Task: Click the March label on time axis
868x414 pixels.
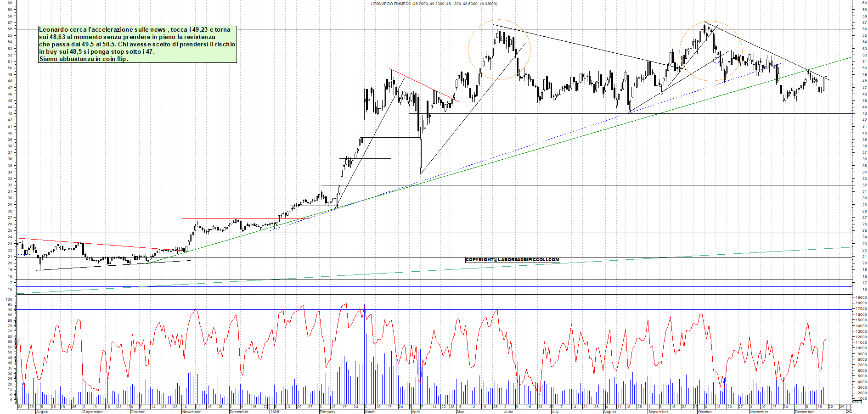Action: 370,412
